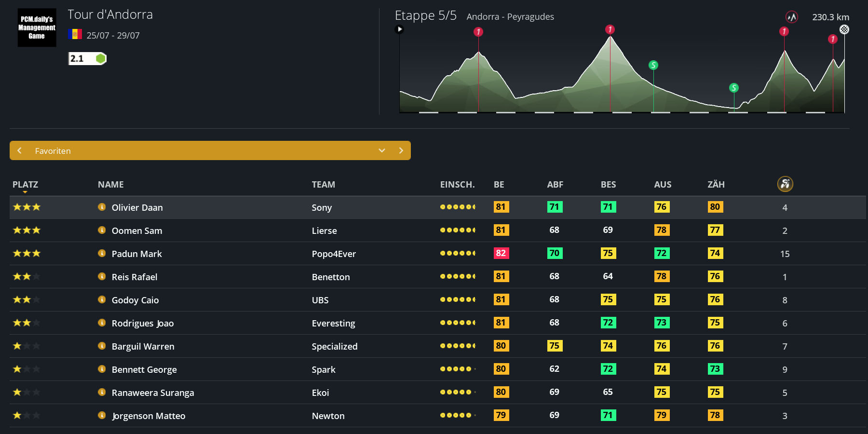The width and height of the screenshot is (868, 434).
Task: Open info icon next to Padun Mark
Action: (102, 254)
